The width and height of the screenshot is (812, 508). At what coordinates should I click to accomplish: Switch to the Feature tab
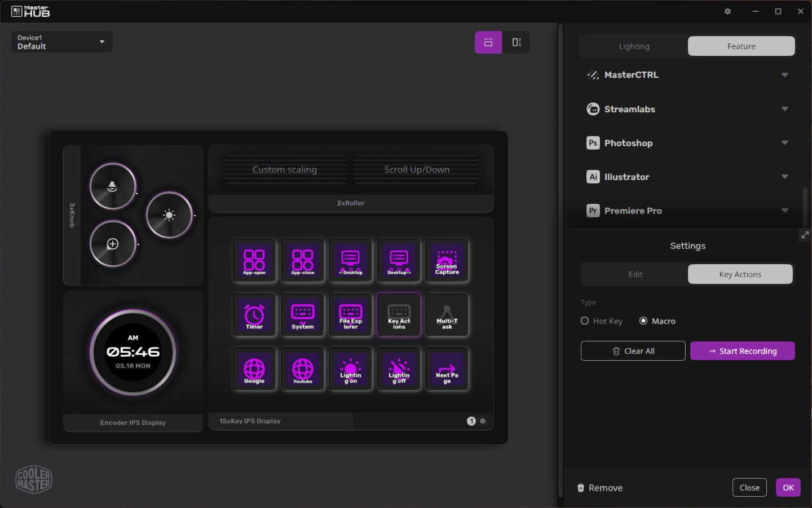(742, 46)
